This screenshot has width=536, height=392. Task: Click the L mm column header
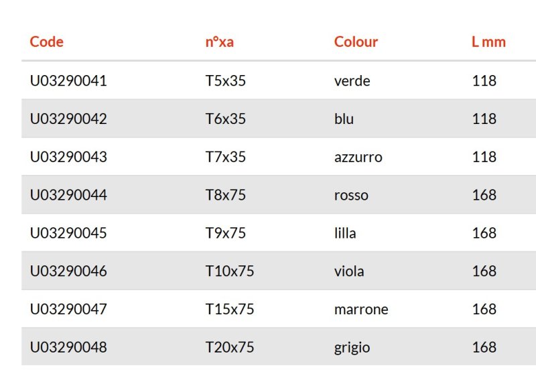(x=488, y=42)
